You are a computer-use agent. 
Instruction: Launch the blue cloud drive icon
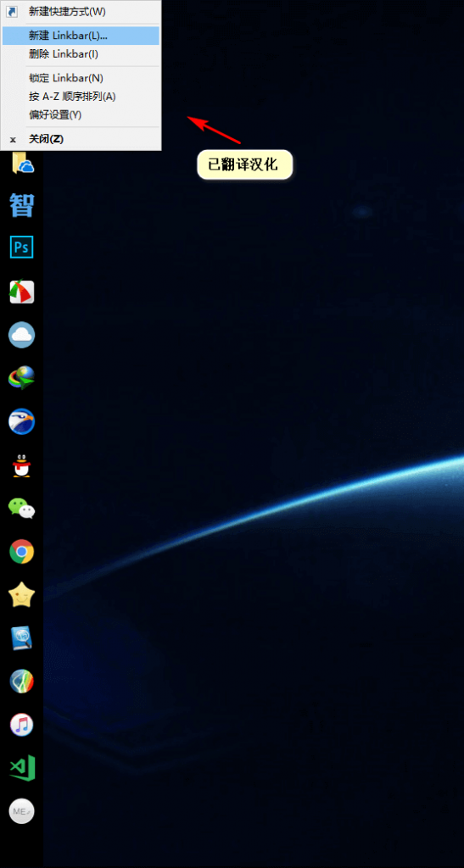21,335
